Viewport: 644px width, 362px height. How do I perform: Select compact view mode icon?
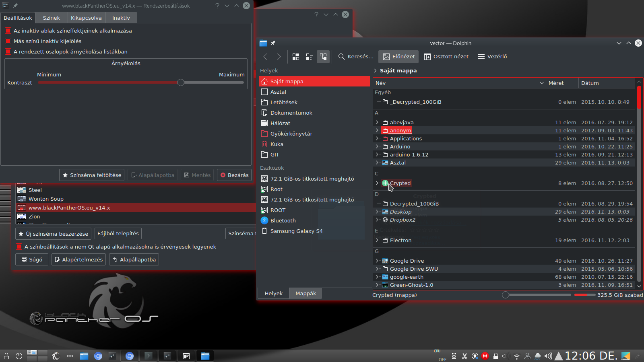point(310,57)
